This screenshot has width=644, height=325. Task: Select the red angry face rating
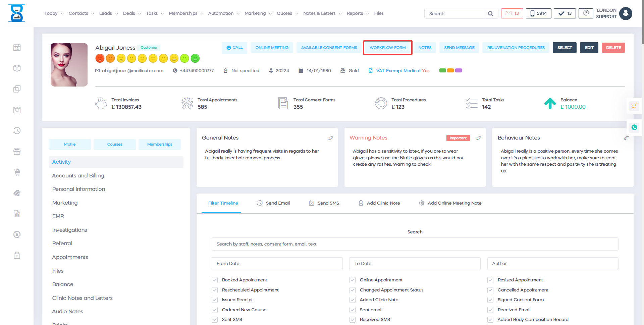tap(100, 58)
